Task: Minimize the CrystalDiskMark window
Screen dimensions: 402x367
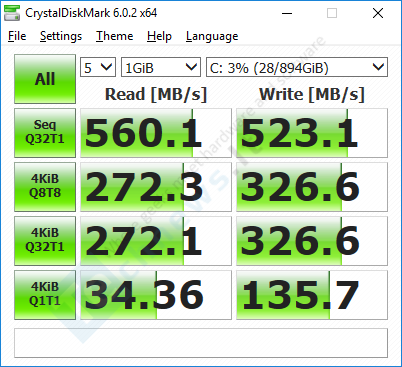Action: [287, 13]
